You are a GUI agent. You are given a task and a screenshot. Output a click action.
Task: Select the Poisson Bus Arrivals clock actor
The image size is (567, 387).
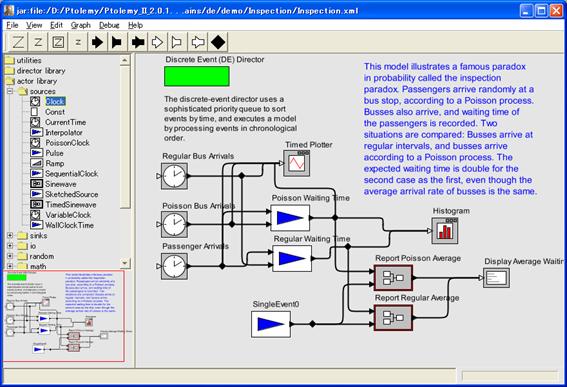174,225
